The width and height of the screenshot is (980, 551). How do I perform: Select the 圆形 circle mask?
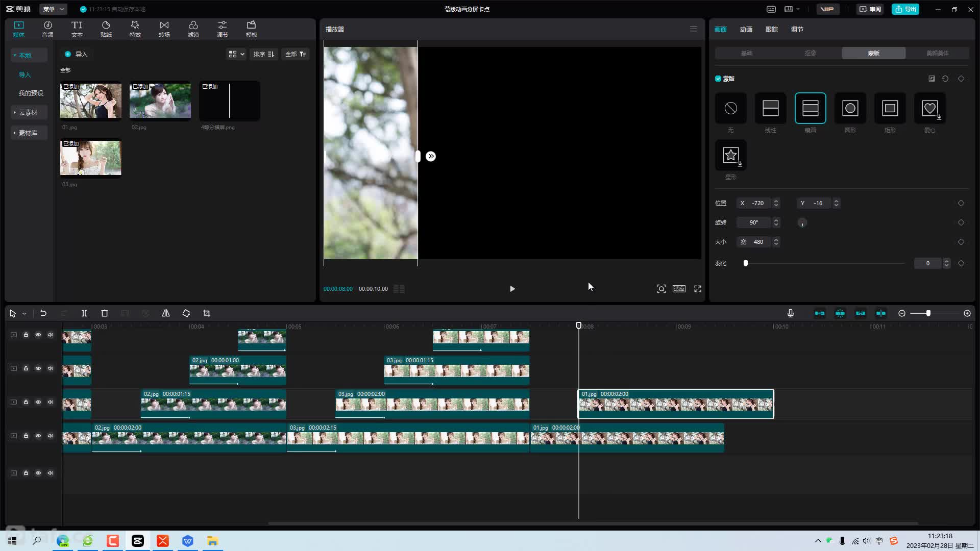[850, 108]
